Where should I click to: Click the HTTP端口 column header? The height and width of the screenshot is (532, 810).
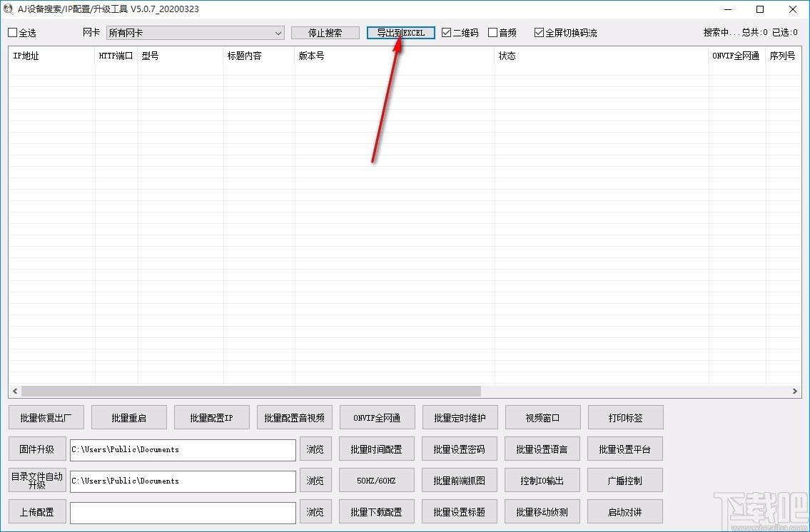coord(116,56)
